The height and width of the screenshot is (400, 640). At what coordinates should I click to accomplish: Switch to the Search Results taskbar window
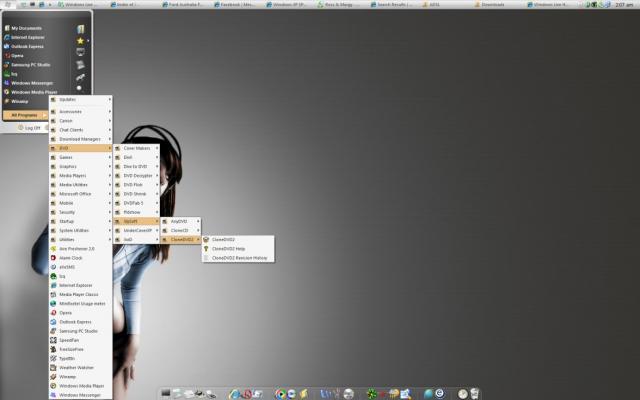(393, 4)
